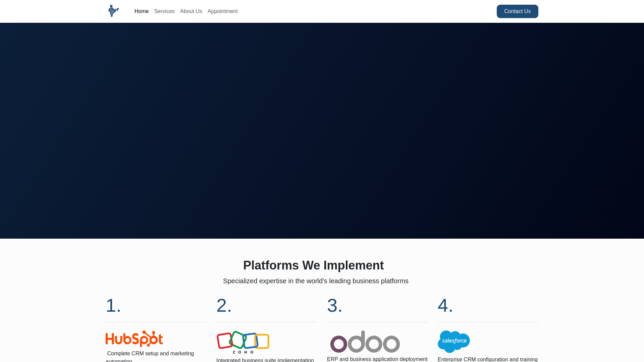
Task: Click 'Enterprise CRM configuration and training' text
Action: pos(488,359)
